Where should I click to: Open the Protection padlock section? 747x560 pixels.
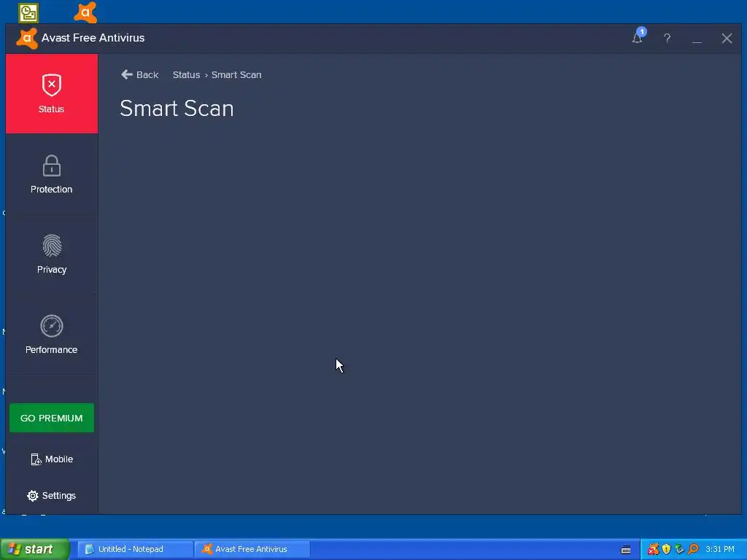coord(52,174)
